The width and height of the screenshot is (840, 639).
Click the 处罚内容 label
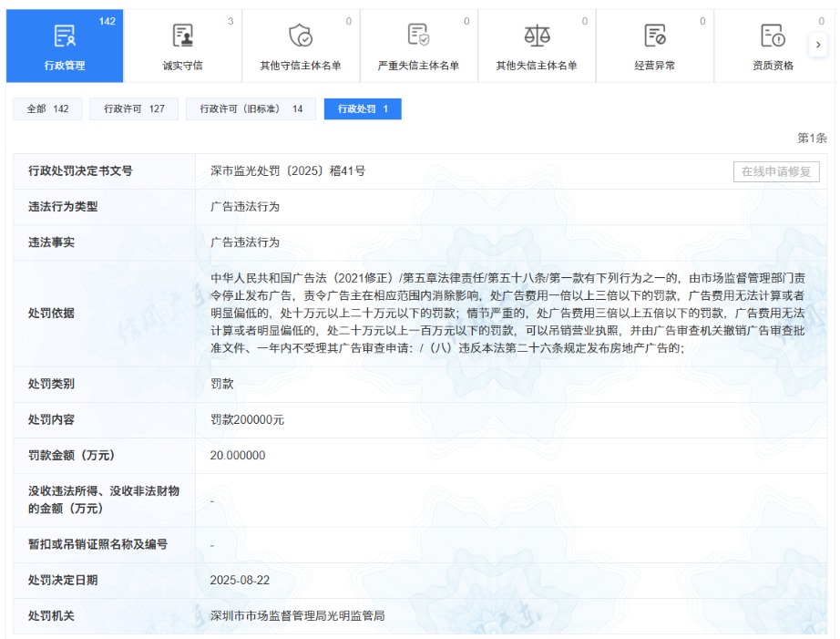point(51,419)
